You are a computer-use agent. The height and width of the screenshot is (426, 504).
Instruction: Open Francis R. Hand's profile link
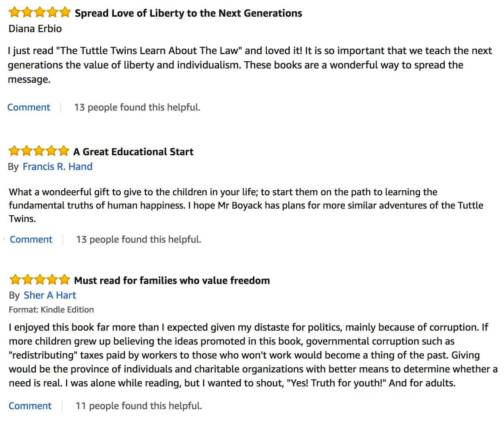click(x=58, y=166)
